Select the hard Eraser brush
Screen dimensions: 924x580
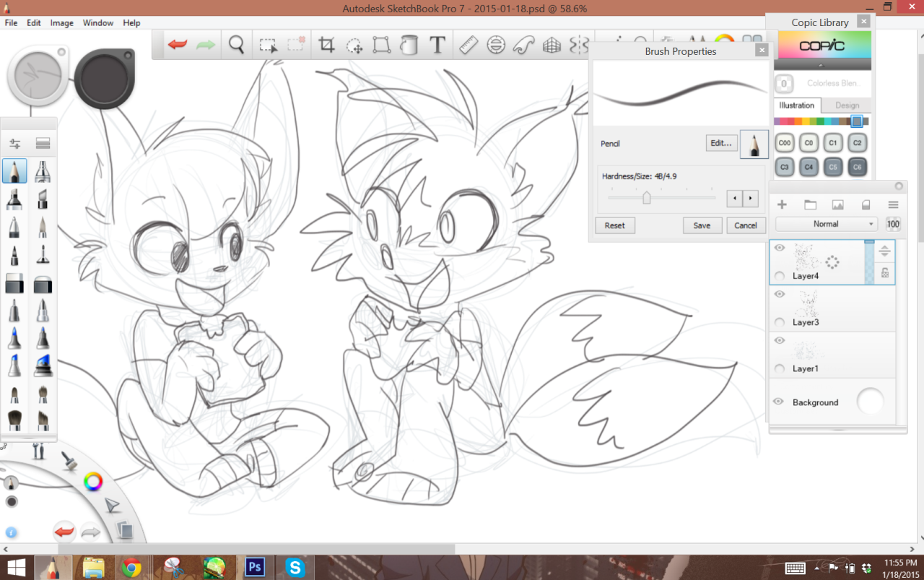tap(14, 284)
